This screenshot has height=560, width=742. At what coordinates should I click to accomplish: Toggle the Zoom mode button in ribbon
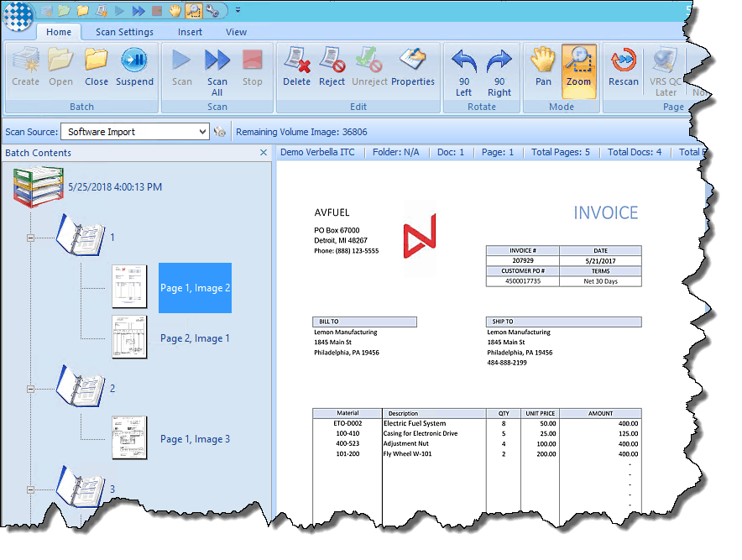(x=578, y=71)
